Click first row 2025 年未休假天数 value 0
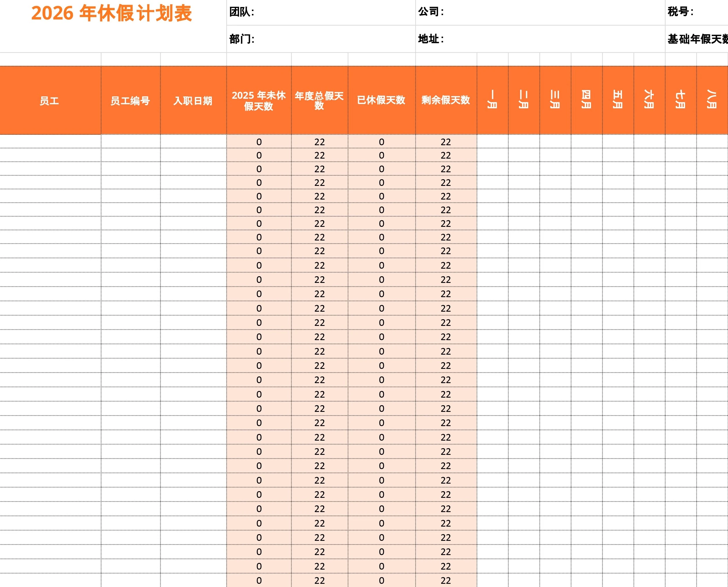This screenshot has width=728, height=587. 259,142
